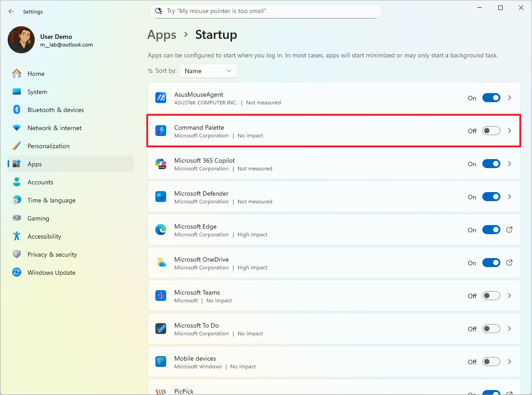Viewport: 532px width, 395px height.
Task: Open Microsoft Edge startup settings via external link
Action: [x=509, y=230]
